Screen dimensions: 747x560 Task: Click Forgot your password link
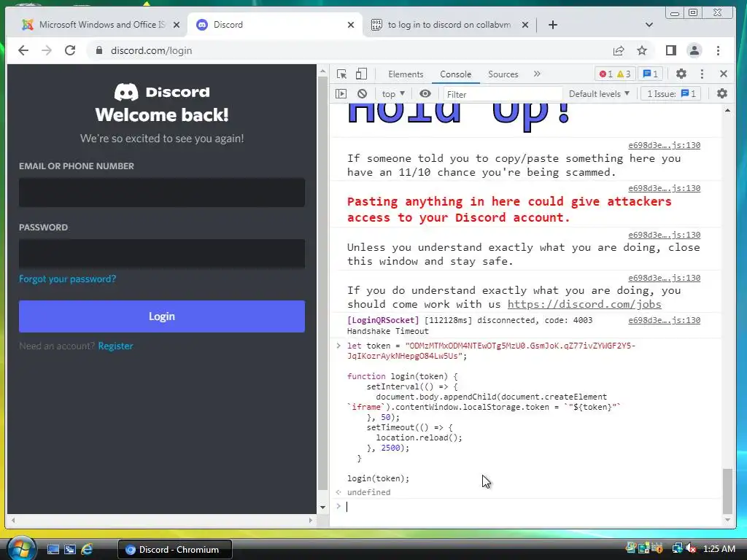[67, 279]
